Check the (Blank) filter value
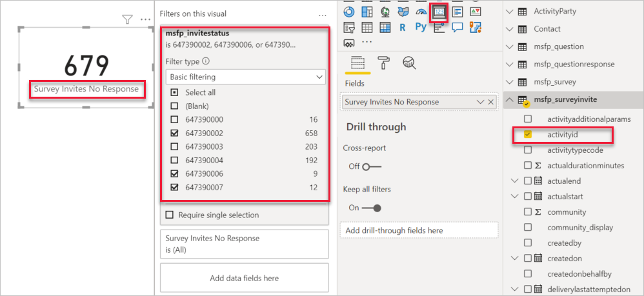Image resolution: width=644 pixels, height=296 pixels. pyautogui.click(x=175, y=106)
